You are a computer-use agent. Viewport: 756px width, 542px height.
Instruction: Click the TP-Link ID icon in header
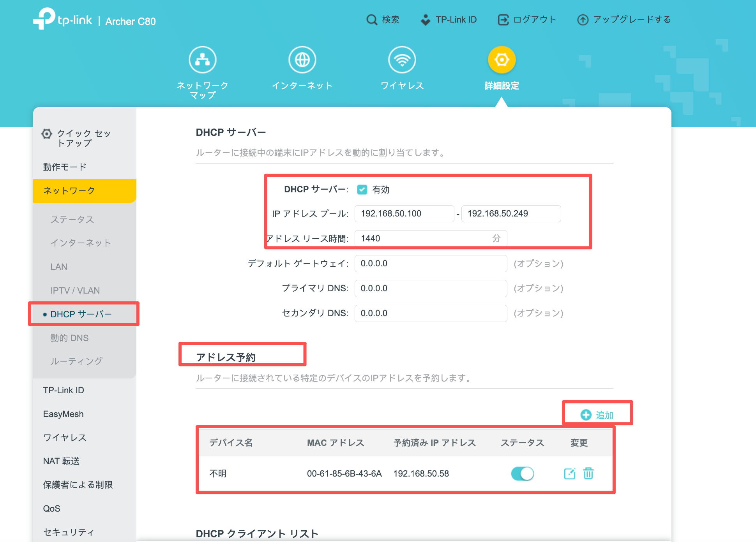[x=426, y=20]
